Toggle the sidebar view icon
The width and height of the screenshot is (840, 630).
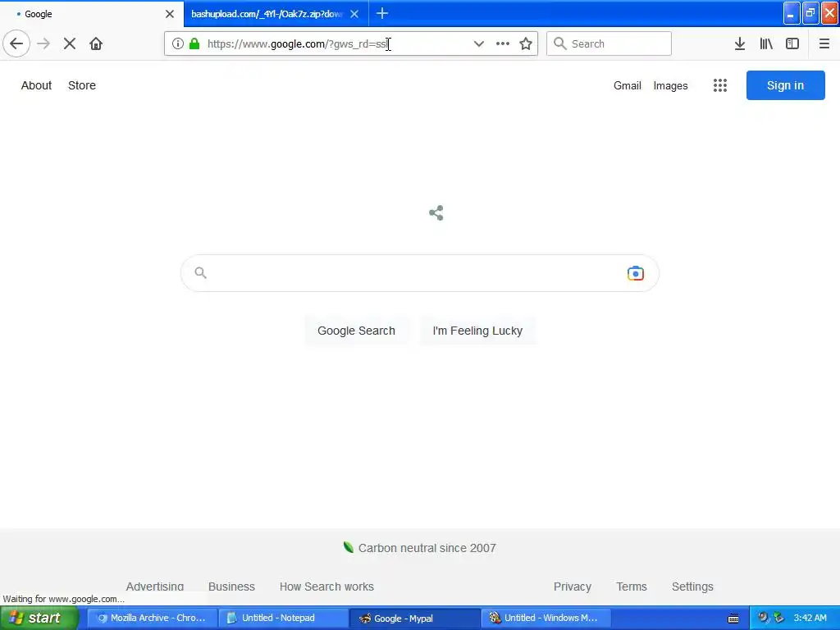tap(792, 44)
